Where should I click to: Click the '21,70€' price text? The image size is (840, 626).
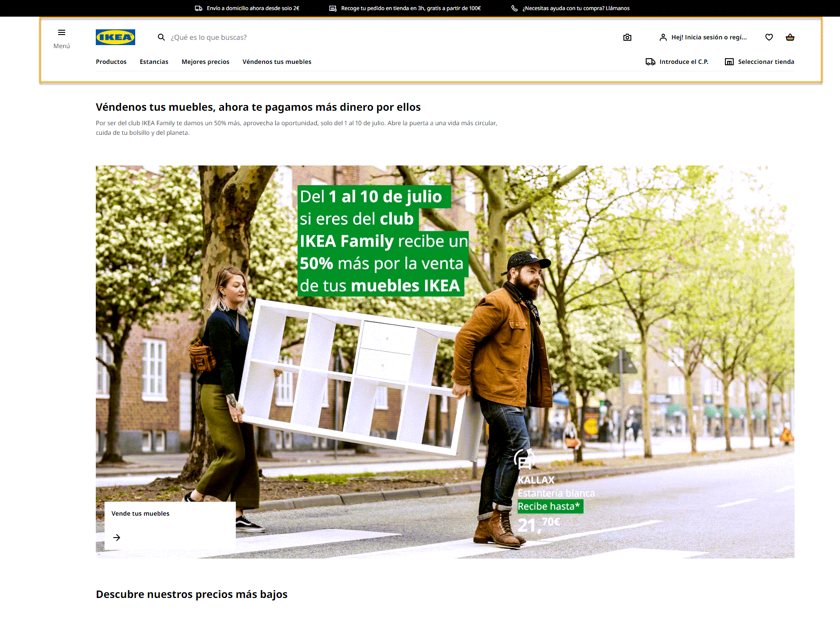(x=539, y=524)
